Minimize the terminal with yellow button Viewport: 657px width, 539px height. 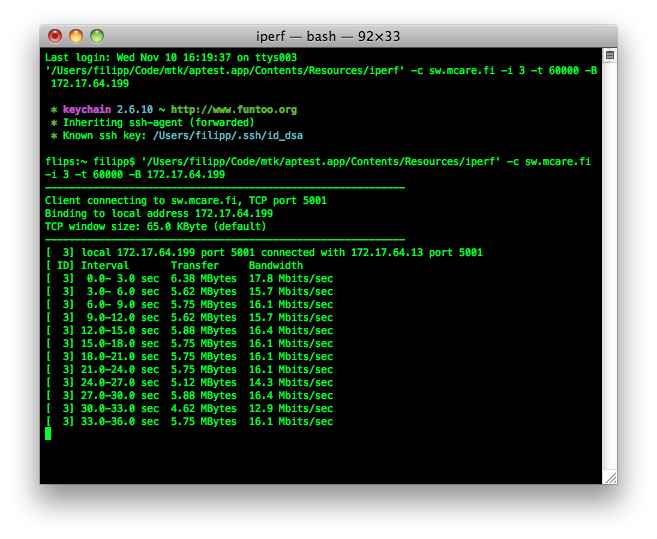click(76, 36)
